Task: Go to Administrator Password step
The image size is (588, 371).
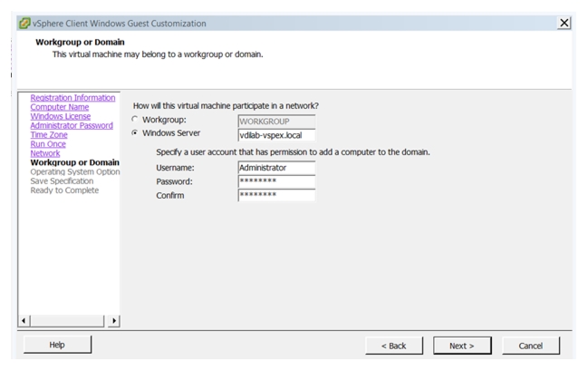Action: pos(72,125)
